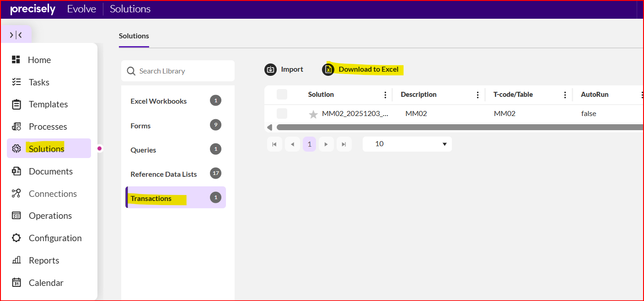Click the Search Library field
Image resolution: width=644 pixels, height=301 pixels.
[x=178, y=71]
